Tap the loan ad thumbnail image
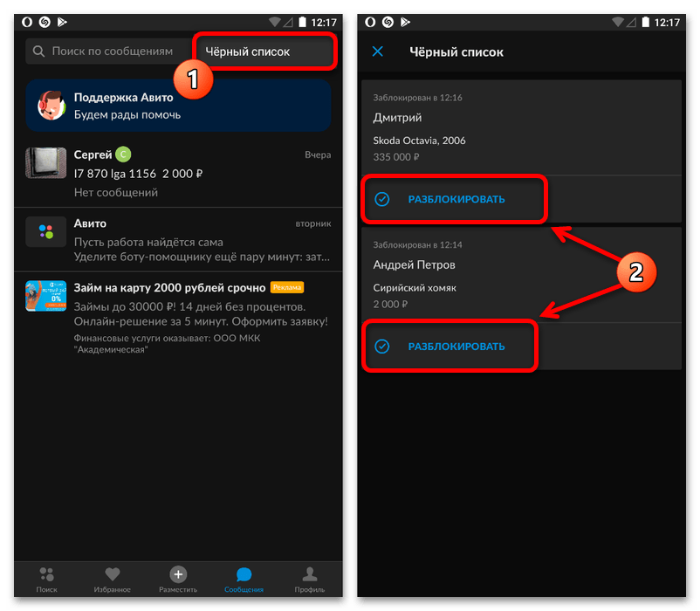 click(x=45, y=297)
